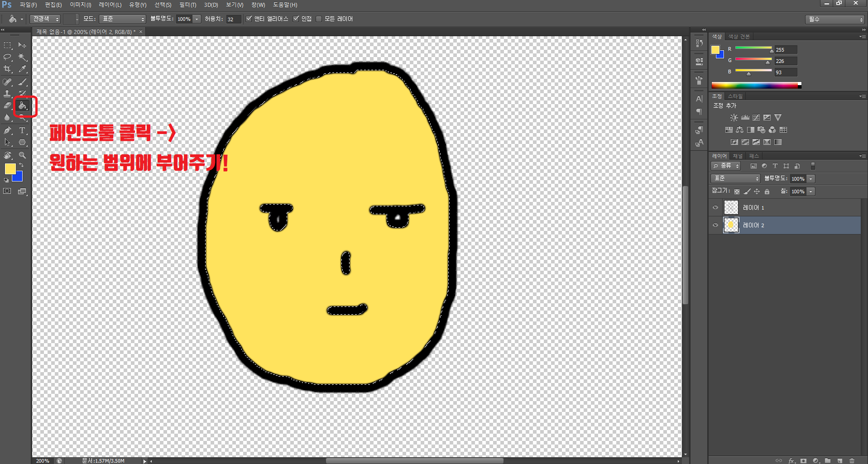Viewport: 868px width, 464px height.
Task: Open the mode (표준) dropdown in options bar
Action: click(x=122, y=19)
